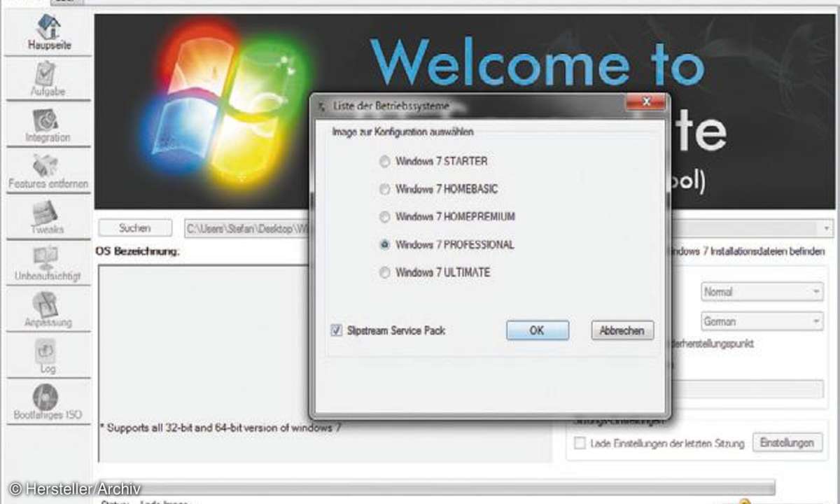Select the Windows 7 HOMEPREMIUM radio button

tap(384, 217)
